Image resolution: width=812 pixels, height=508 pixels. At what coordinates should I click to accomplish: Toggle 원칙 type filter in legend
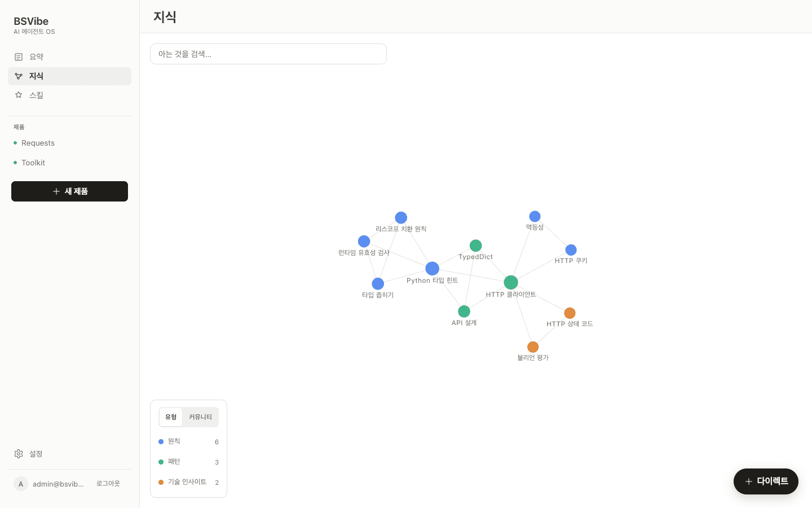click(188, 441)
